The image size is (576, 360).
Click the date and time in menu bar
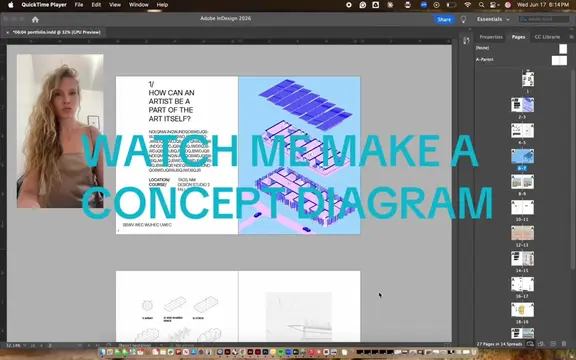[543, 5]
